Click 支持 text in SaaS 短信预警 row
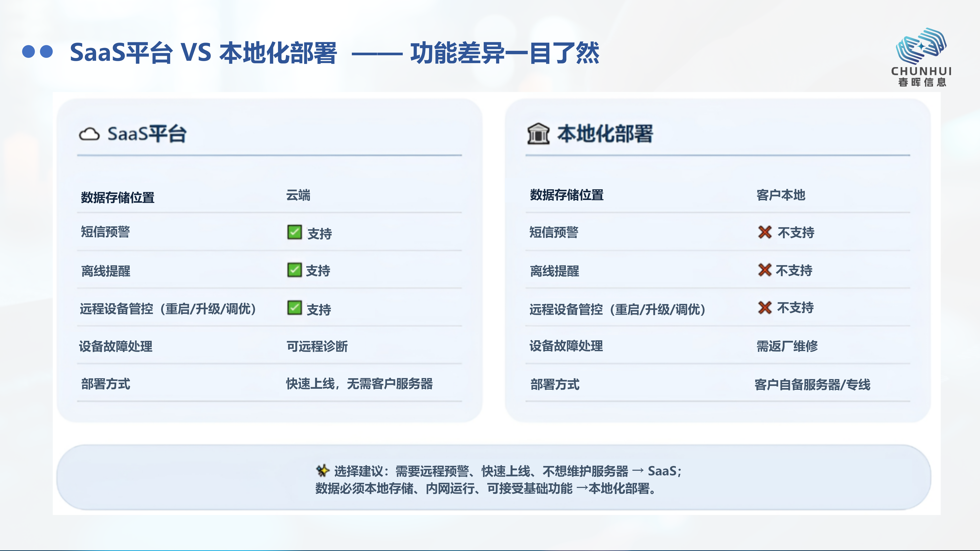The image size is (980, 551). tap(320, 233)
